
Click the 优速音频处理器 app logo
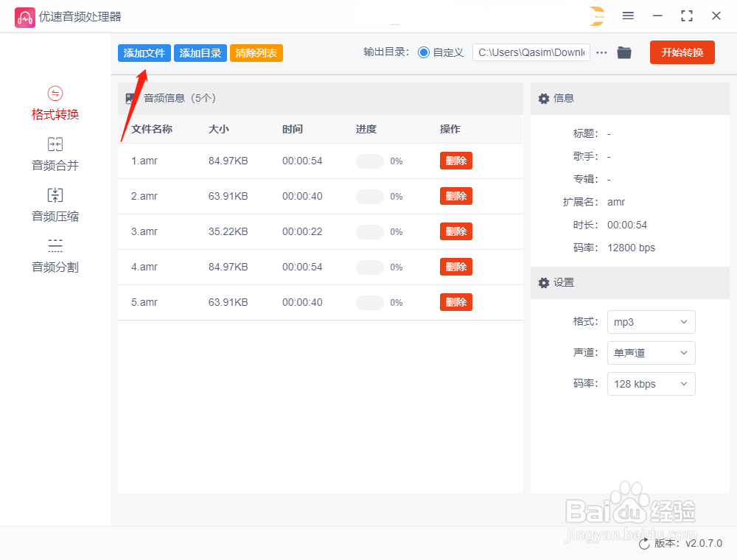(x=24, y=15)
